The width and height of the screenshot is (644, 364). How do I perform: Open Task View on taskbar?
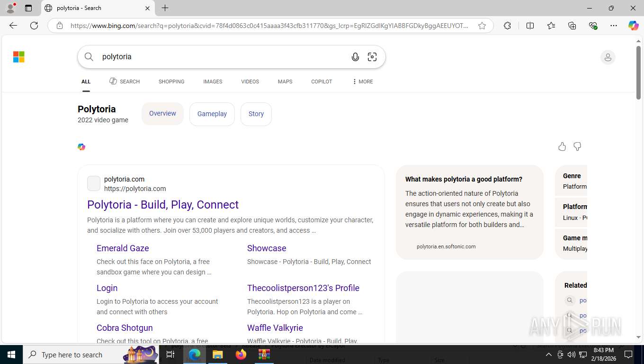pyautogui.click(x=170, y=355)
